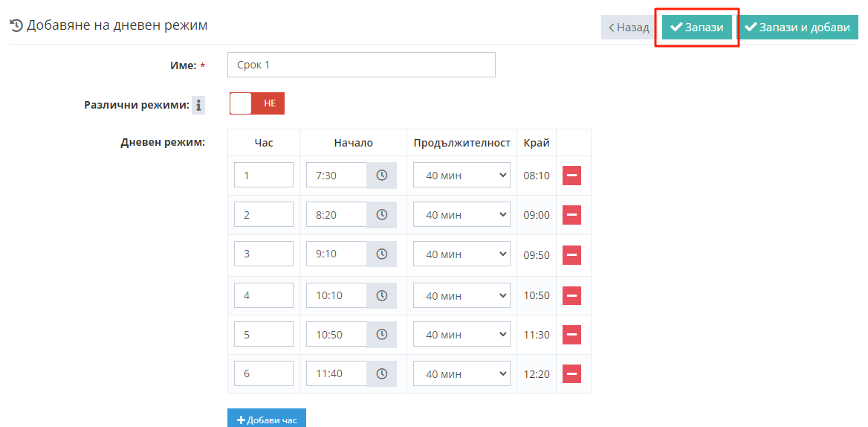Image resolution: width=868 pixels, height=427 pixels.
Task: Click the Име name input field
Action: pyautogui.click(x=361, y=65)
